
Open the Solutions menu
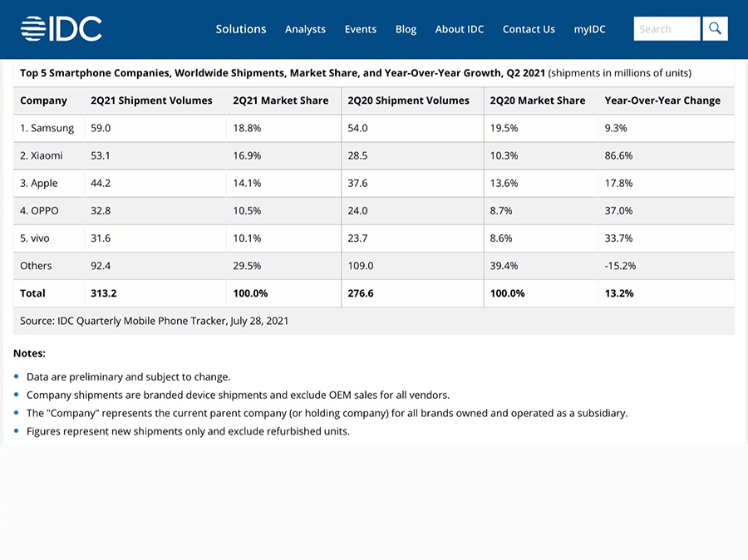click(x=241, y=29)
